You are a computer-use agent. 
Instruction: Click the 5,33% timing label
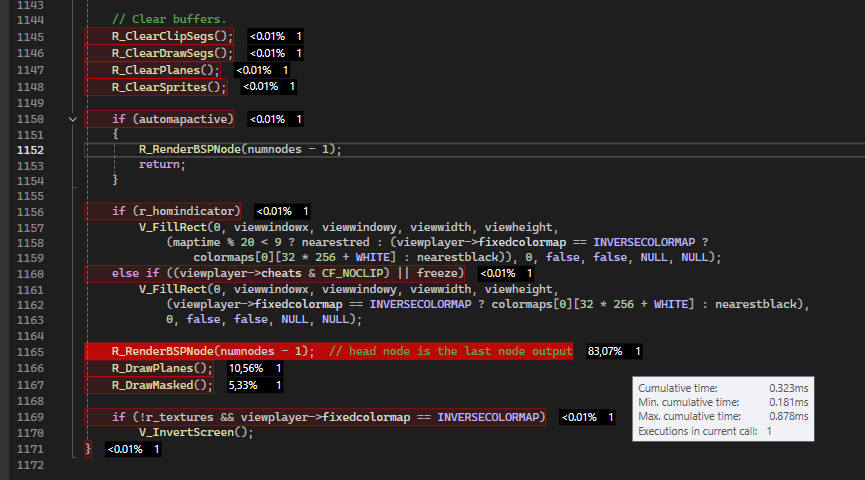(243, 384)
